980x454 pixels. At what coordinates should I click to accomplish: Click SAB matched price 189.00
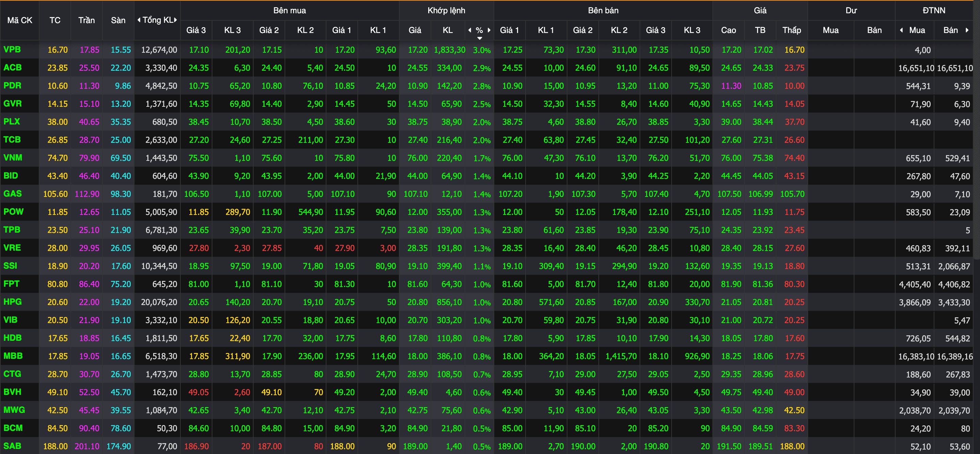click(415, 447)
